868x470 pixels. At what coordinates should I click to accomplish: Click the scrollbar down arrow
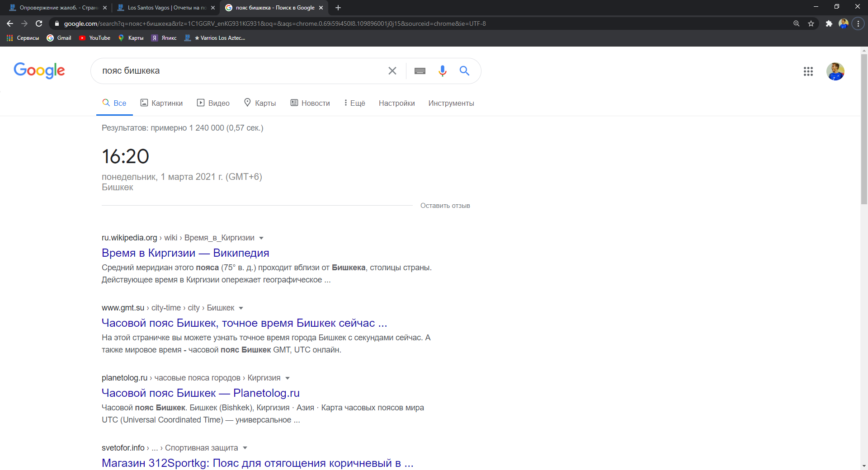coord(864,466)
